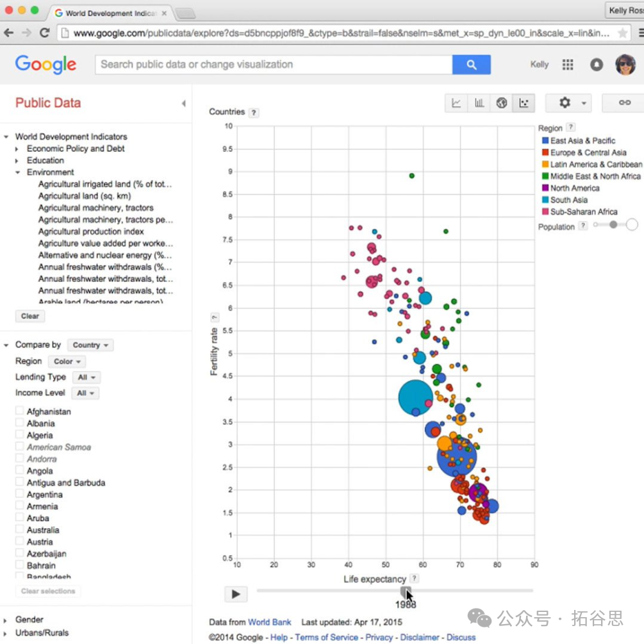
Task: Close the World Development Indicators tab
Action: click(x=164, y=13)
